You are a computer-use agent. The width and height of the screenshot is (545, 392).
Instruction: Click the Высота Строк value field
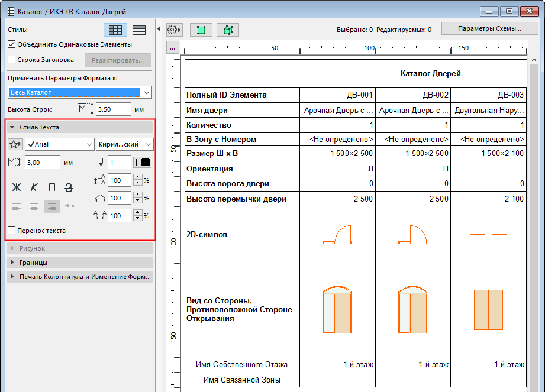coord(112,109)
